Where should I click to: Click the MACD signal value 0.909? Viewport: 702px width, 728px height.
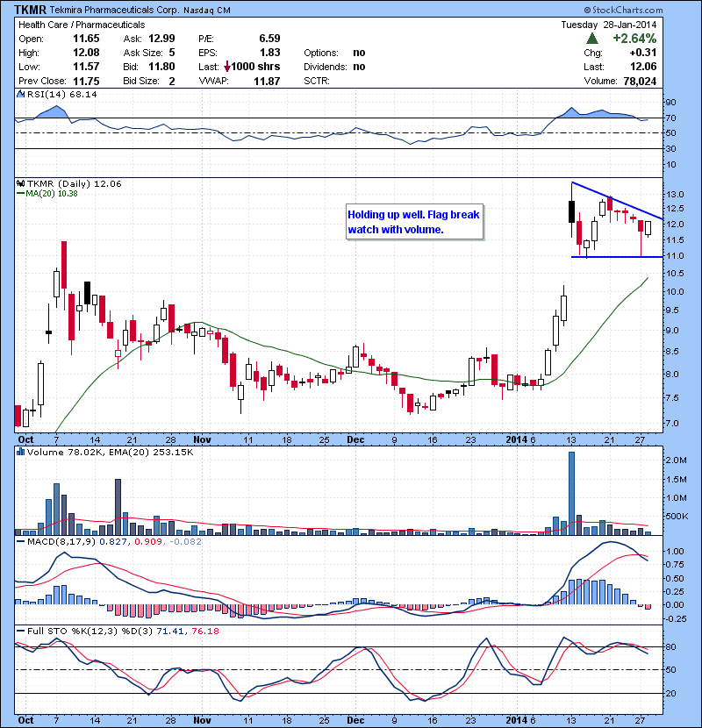[x=147, y=542]
